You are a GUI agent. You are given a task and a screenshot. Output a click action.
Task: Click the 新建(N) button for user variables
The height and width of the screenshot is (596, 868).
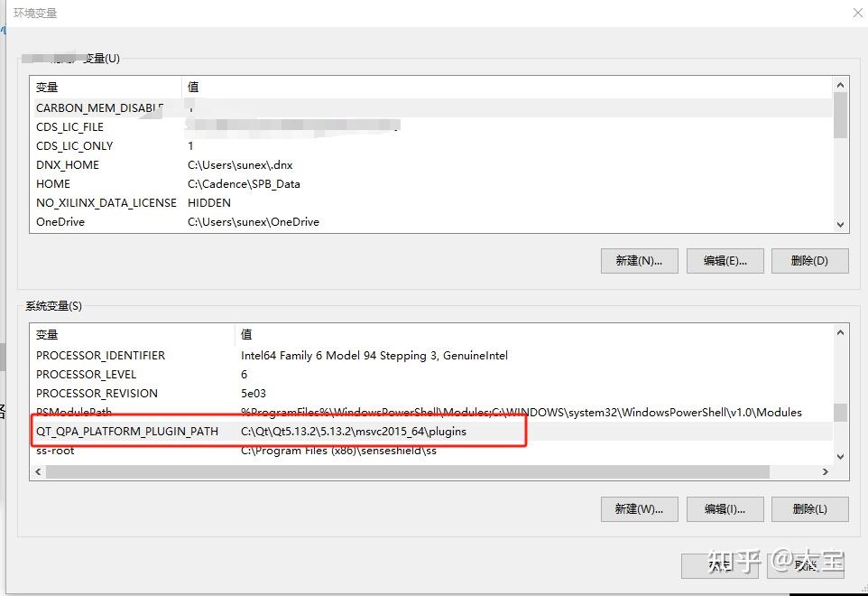[639, 261]
